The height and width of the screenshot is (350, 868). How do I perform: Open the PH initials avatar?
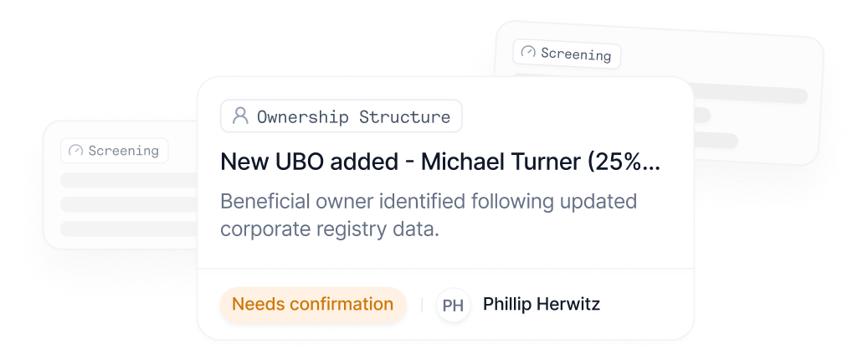point(453,305)
